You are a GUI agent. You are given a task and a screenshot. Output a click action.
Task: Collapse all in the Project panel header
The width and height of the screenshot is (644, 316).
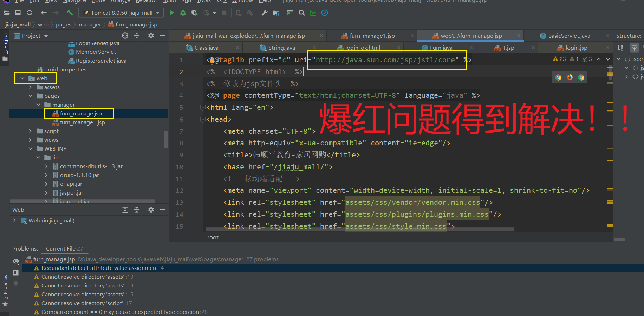click(137, 36)
